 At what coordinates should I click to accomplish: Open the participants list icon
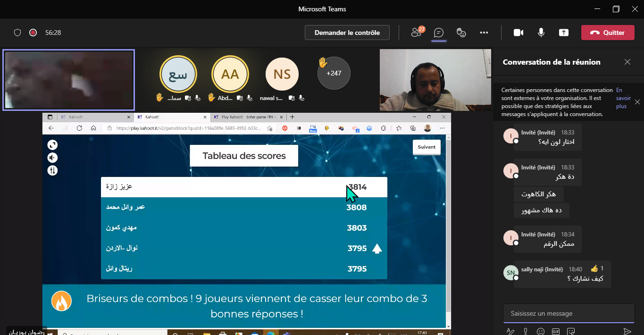tap(417, 33)
